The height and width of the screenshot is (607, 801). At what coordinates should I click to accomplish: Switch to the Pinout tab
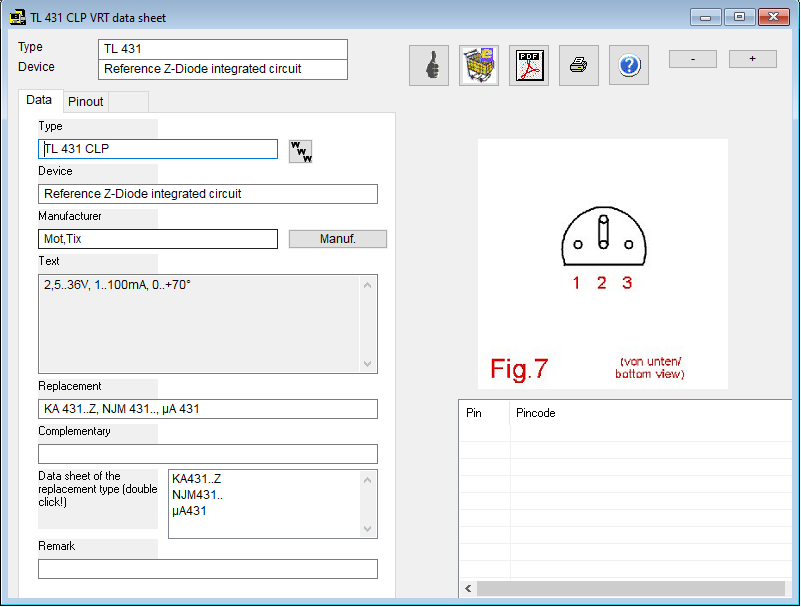click(x=86, y=102)
